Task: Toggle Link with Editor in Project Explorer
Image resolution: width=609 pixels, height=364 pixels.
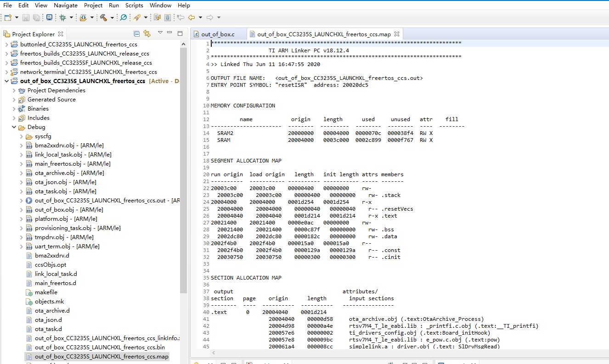Action: point(147,34)
